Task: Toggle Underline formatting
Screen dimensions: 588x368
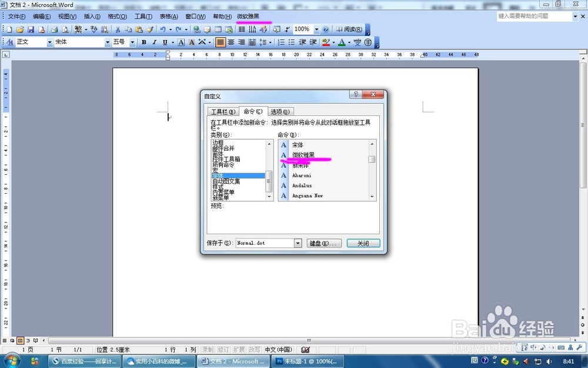Action: tap(165, 42)
